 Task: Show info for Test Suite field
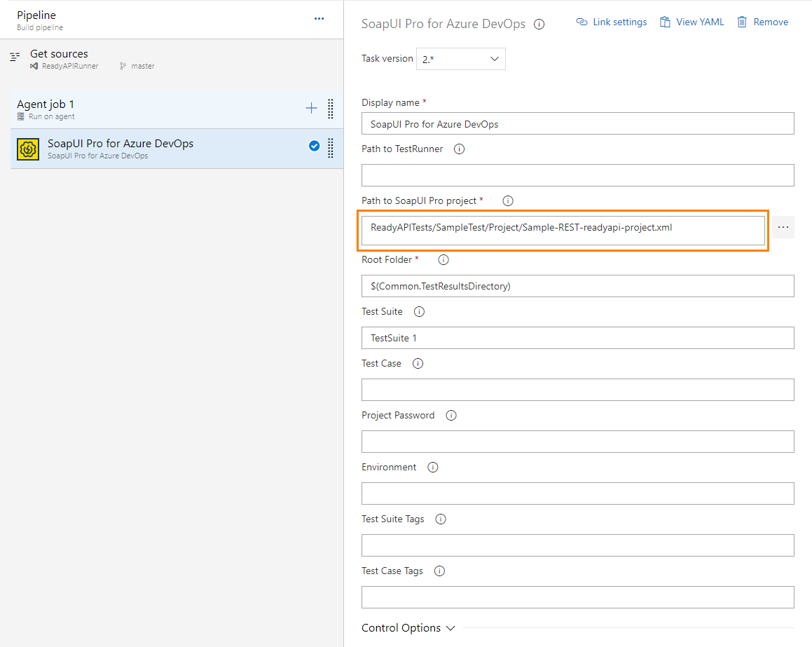point(420,312)
